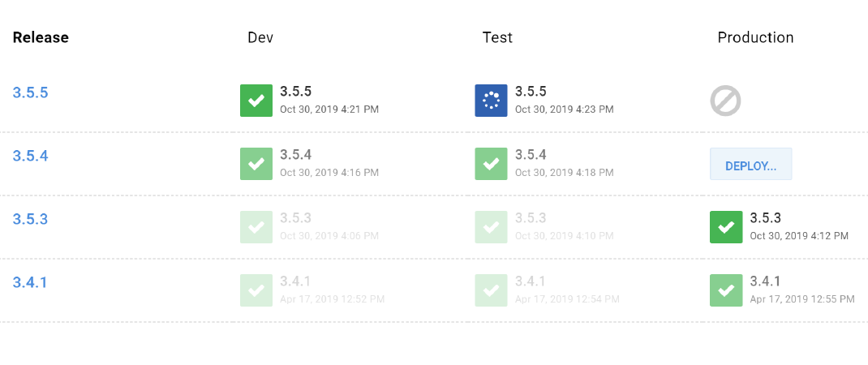Click the success checkmark for Test 3.5.4
Image resolution: width=868 pixels, height=365 pixels.
pyautogui.click(x=491, y=163)
